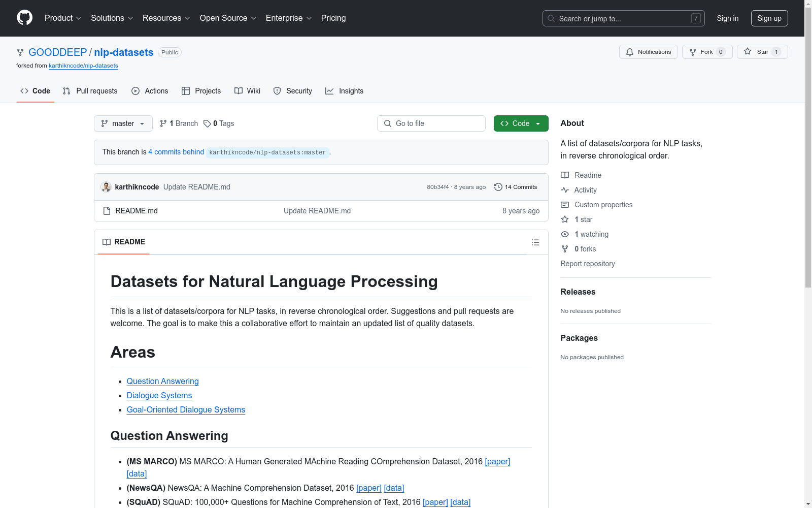Click the karthikncode avatar image
Screen dimensions: 812x508
point(106,187)
